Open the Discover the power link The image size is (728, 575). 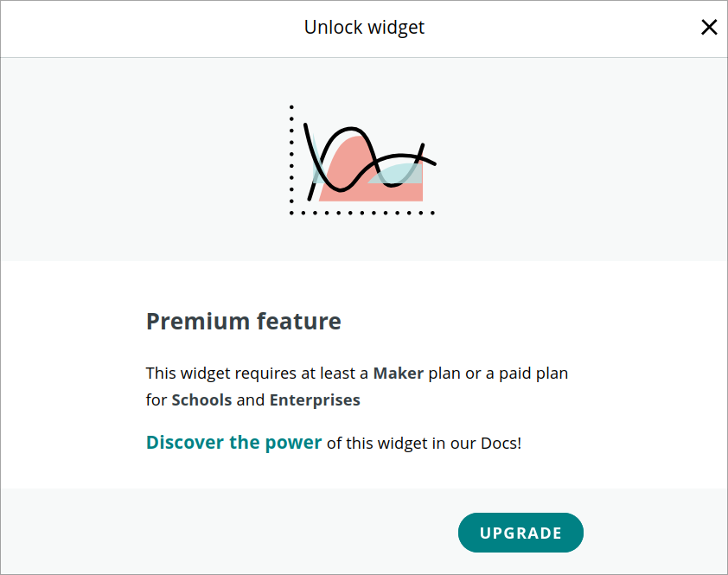coord(233,443)
